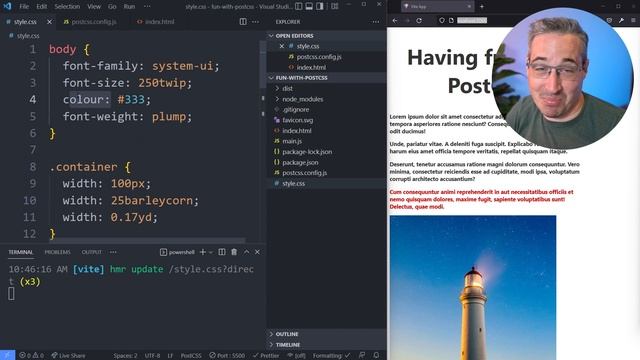Image resolution: width=640 pixels, height=360 pixels.
Task: Select index.html in Open Editors
Action: coord(311,67)
